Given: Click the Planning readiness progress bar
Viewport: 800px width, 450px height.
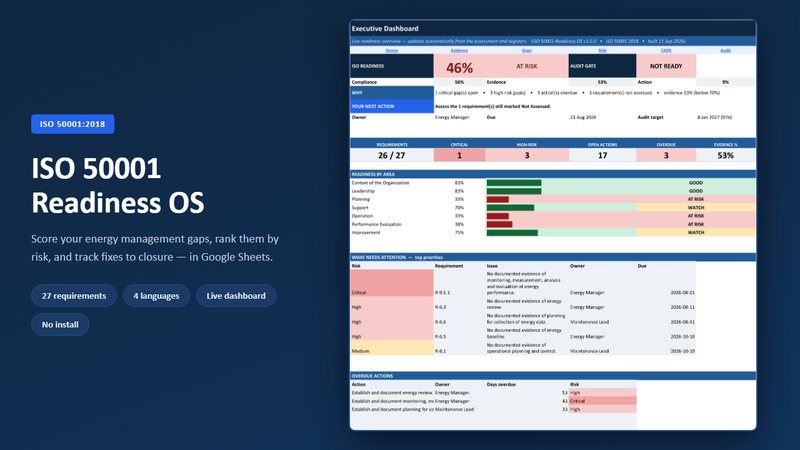Looking at the screenshot, I should pos(497,199).
